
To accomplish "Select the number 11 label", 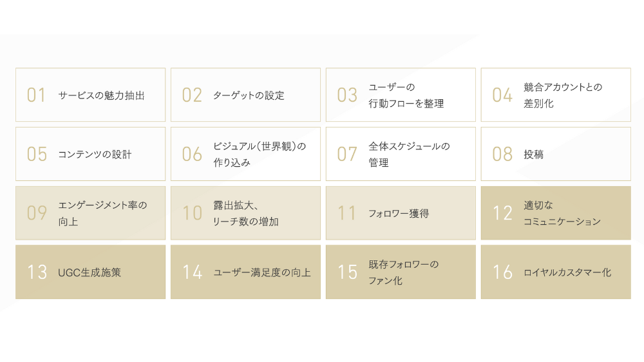I will click(347, 213).
